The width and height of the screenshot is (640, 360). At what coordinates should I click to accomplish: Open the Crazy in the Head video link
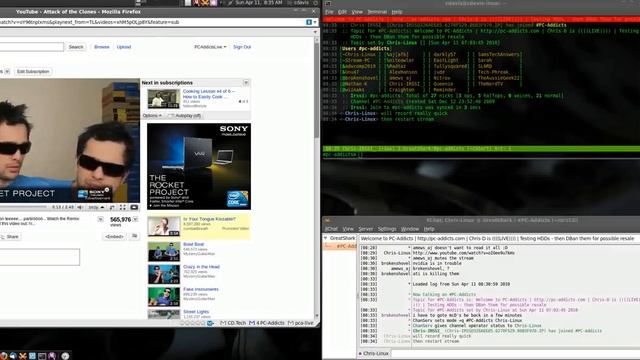[x=201, y=267]
